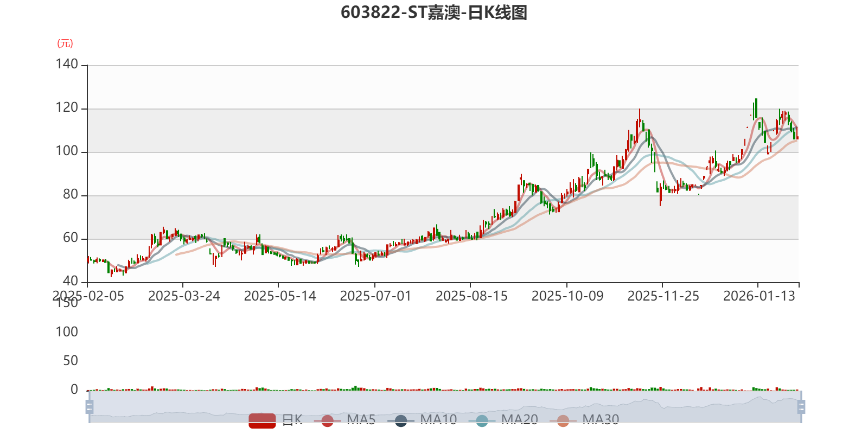
Task: Click the left handle of the data zoom slider
Action: coord(90,406)
